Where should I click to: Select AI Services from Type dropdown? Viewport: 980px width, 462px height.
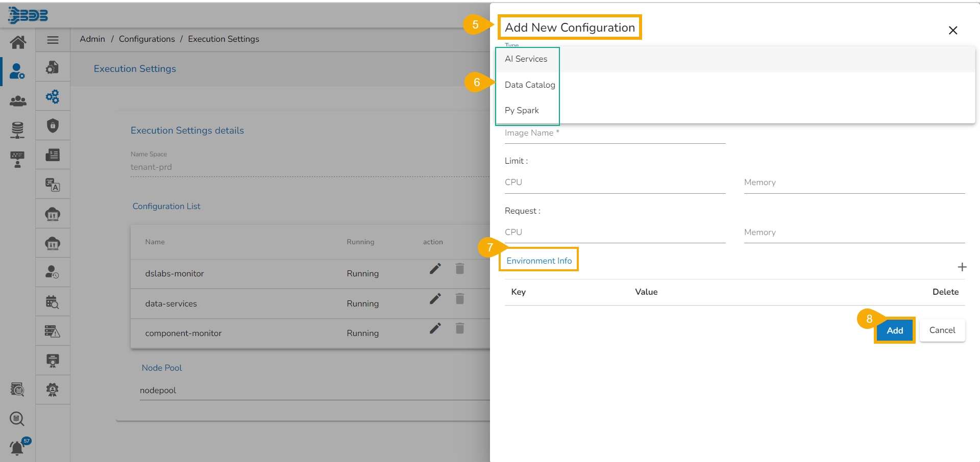[735, 59]
